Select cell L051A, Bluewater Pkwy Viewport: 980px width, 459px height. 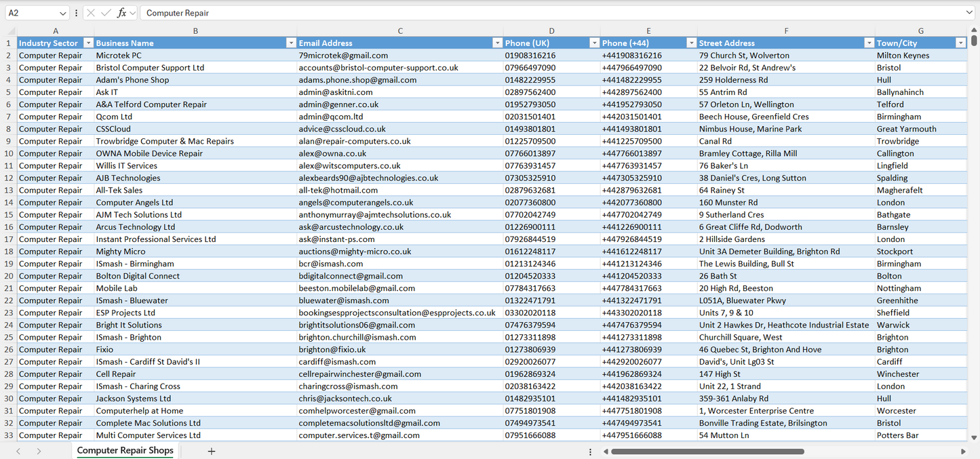786,300
